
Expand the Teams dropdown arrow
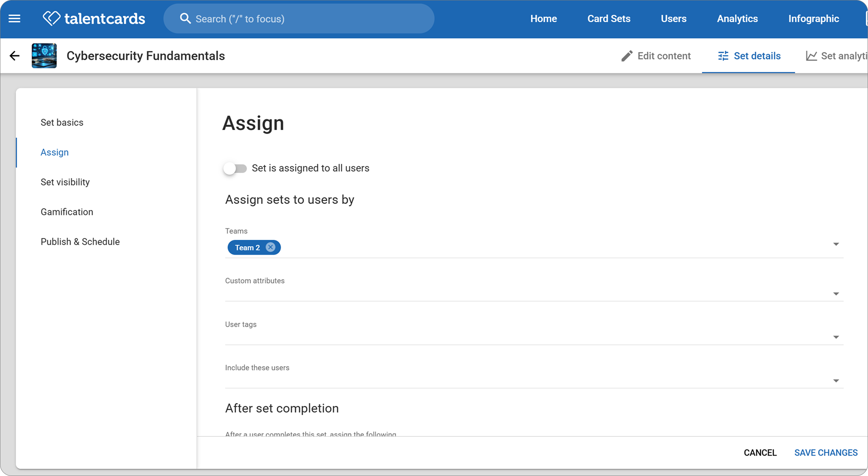point(836,244)
